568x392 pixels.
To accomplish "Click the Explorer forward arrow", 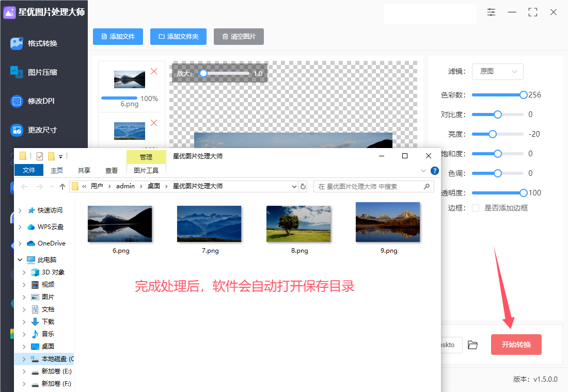I will point(39,186).
